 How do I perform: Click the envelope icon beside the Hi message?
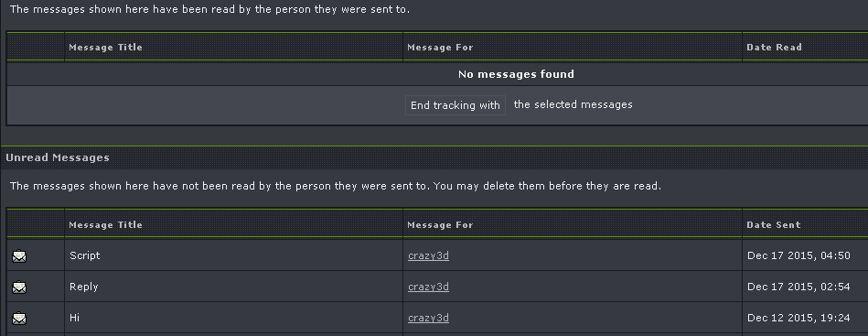19,319
